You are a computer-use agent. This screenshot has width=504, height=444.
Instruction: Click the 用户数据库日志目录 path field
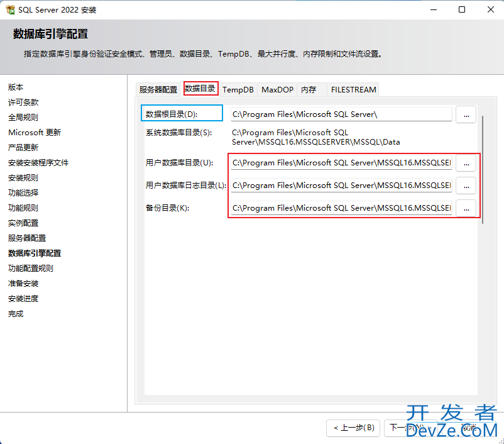[341, 186]
